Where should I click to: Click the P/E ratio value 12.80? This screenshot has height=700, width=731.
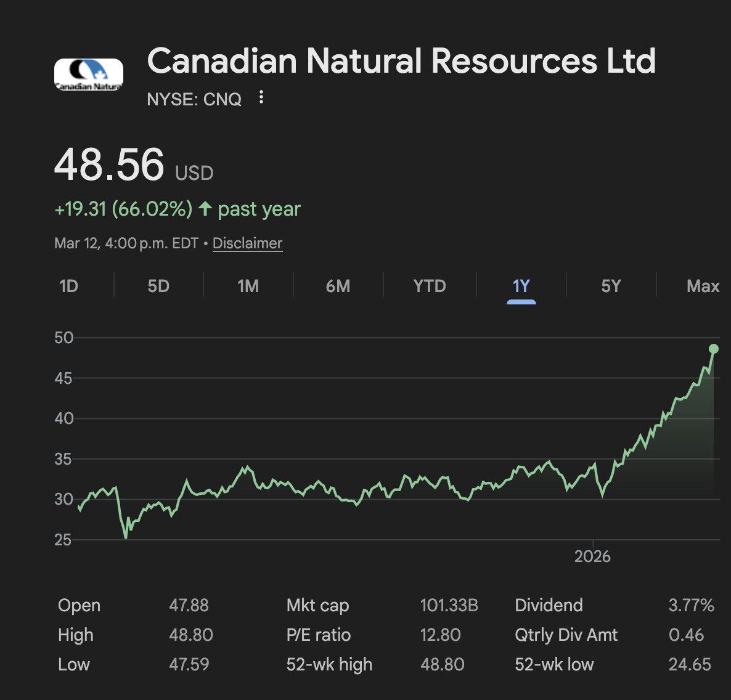(440, 635)
